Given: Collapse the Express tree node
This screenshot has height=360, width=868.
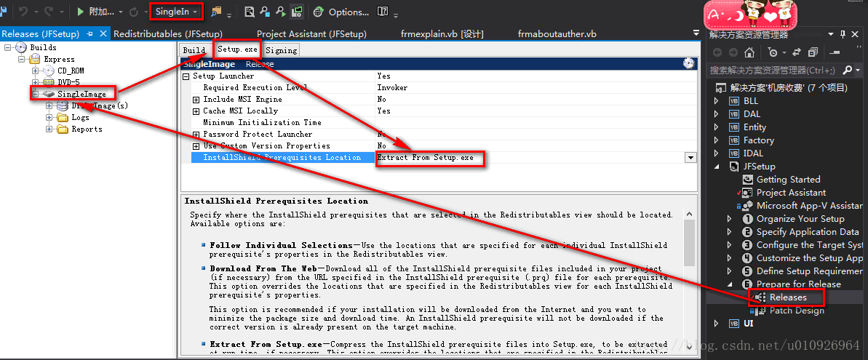Looking at the screenshot, I should click(22, 59).
